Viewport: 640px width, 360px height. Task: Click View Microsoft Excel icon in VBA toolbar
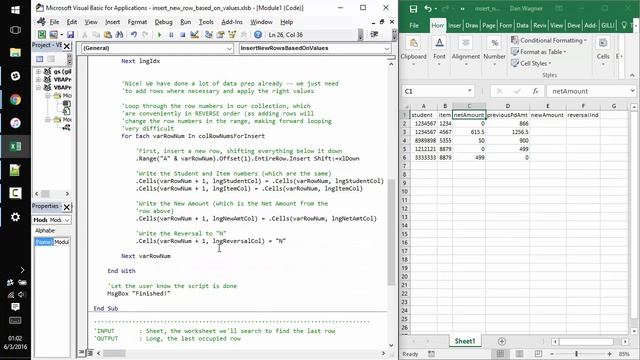pyautogui.click(x=42, y=35)
